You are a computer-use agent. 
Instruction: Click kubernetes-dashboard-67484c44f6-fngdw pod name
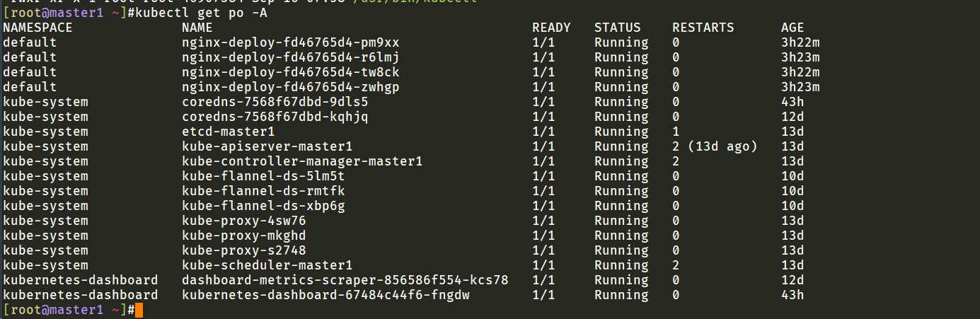click(325, 295)
